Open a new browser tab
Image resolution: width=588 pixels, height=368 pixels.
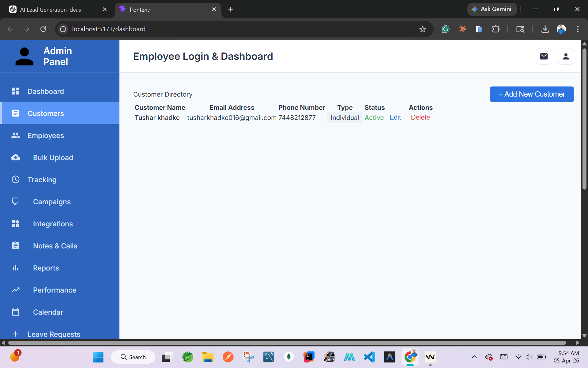[231, 9]
